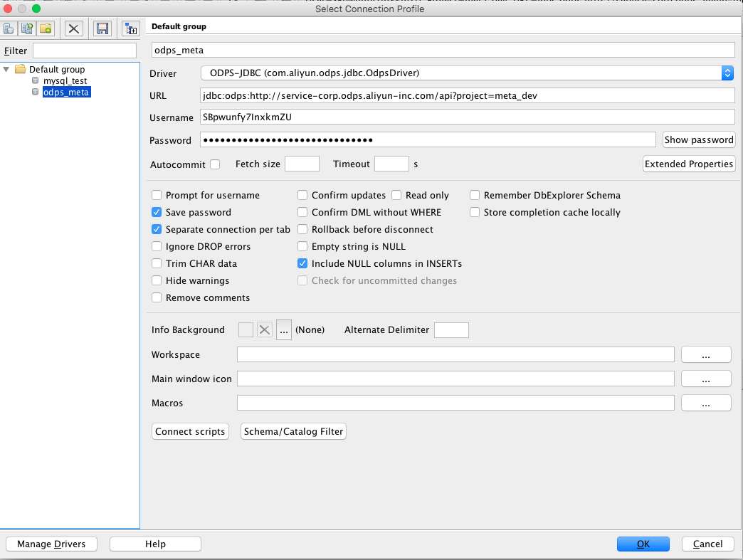Uncheck Separate connection per tab
The width and height of the screenshot is (743, 560).
[157, 229]
